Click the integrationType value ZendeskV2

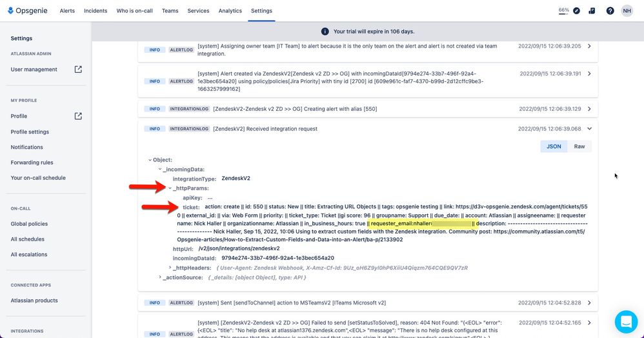tap(236, 178)
